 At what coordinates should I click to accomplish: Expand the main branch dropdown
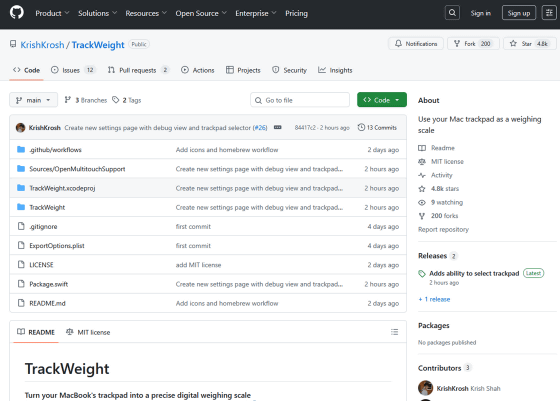click(33, 100)
